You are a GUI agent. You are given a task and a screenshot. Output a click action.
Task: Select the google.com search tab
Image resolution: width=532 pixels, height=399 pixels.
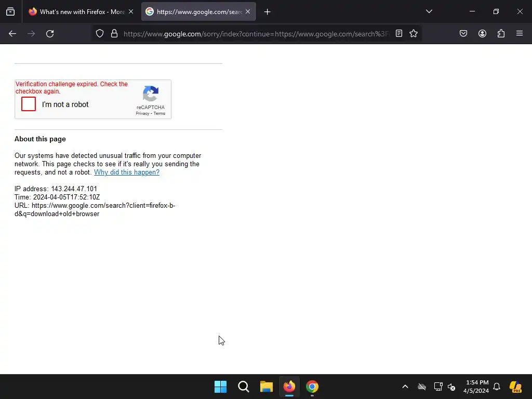198,12
